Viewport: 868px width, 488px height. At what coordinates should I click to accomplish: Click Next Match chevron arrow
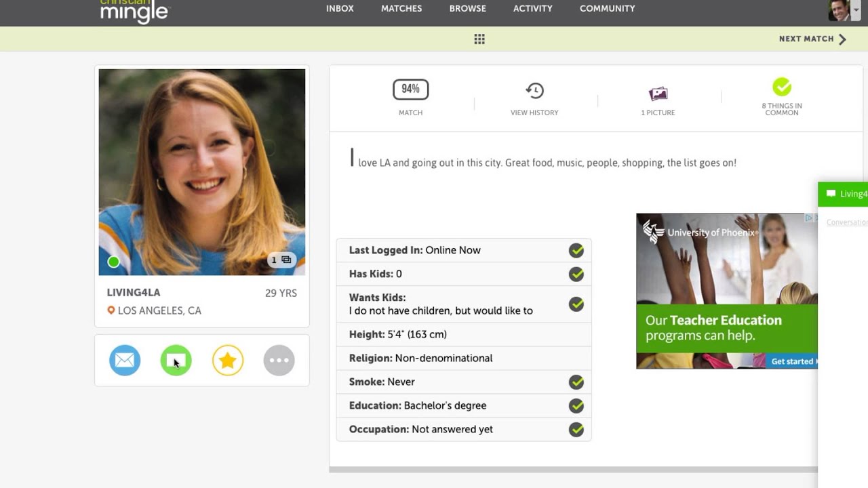[842, 39]
